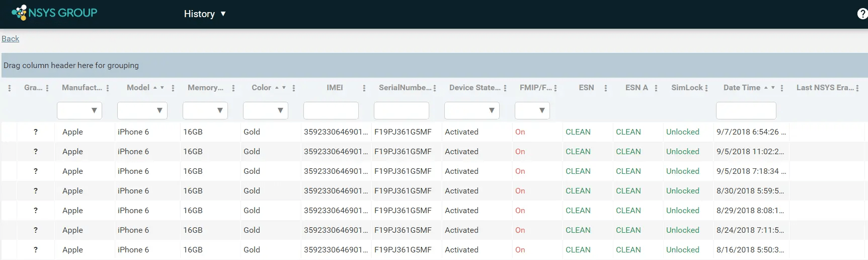
Task: Open the Model column options menu
Action: [x=173, y=88]
